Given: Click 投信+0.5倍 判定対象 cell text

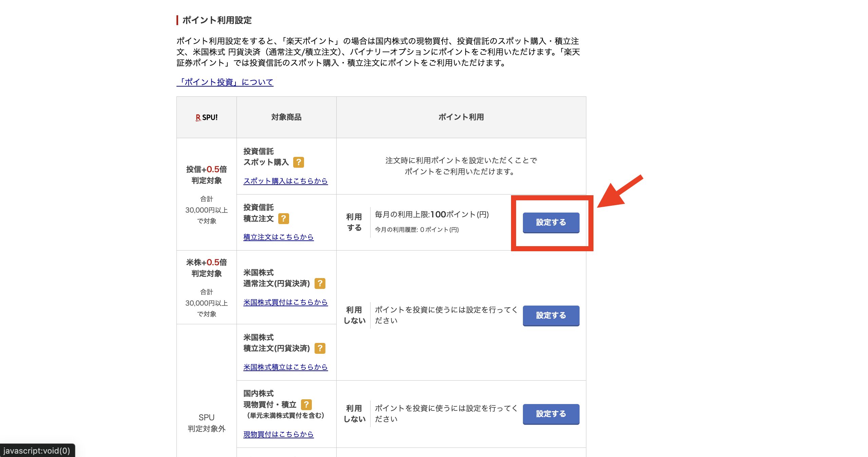Looking at the screenshot, I should (206, 175).
